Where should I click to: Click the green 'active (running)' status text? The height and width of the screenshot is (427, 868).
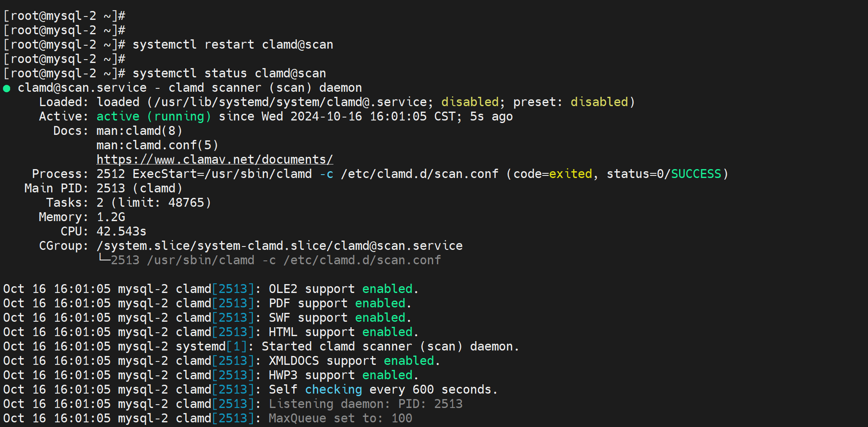pyautogui.click(x=153, y=116)
